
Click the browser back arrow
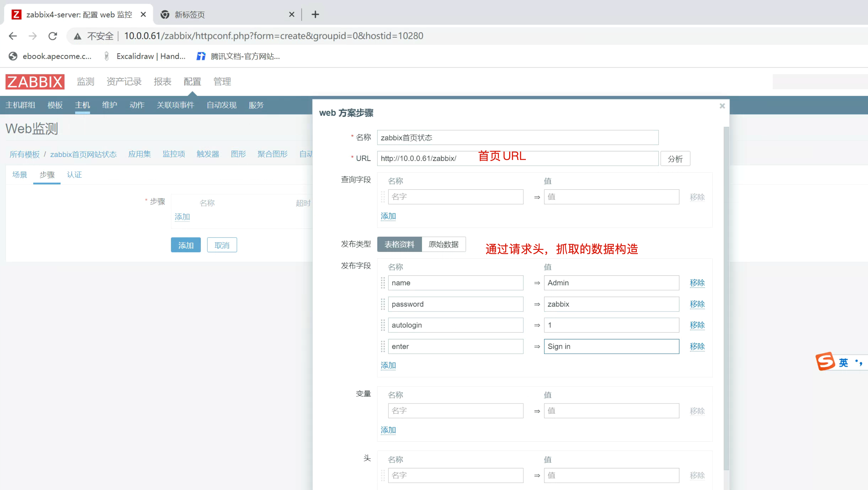click(13, 36)
